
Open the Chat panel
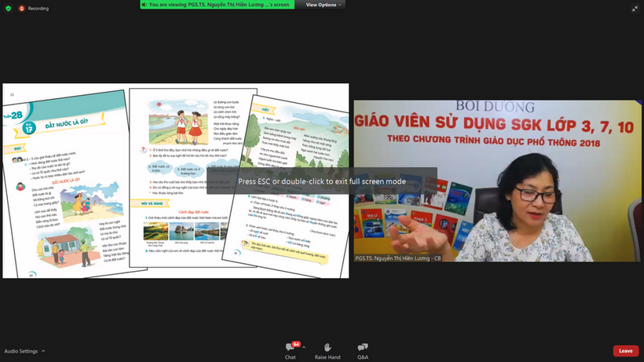pyautogui.click(x=290, y=349)
